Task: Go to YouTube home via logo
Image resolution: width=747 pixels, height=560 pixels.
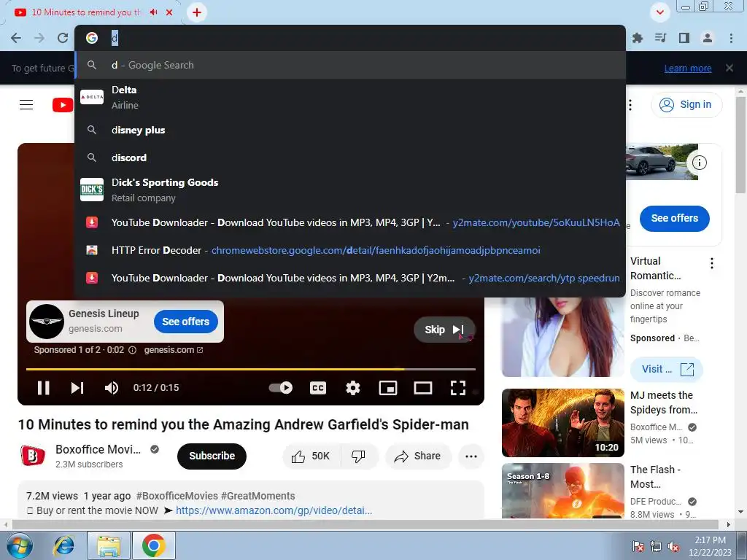Action: tap(63, 105)
